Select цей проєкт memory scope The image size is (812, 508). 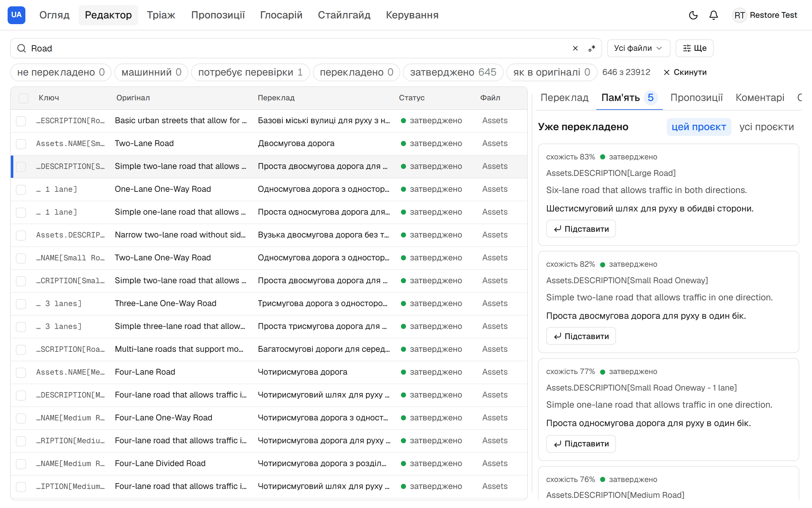click(x=698, y=127)
